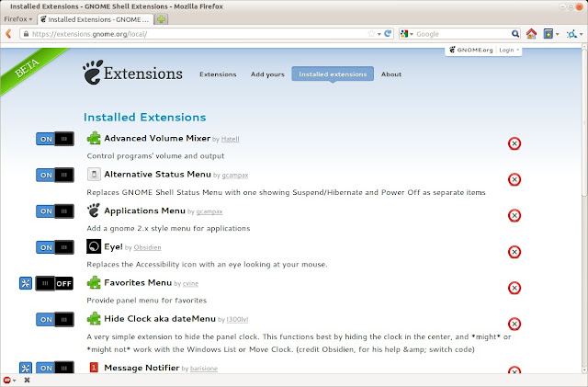Click the GNOME Extensions foot logo
The width and height of the screenshot is (588, 387).
point(93,72)
